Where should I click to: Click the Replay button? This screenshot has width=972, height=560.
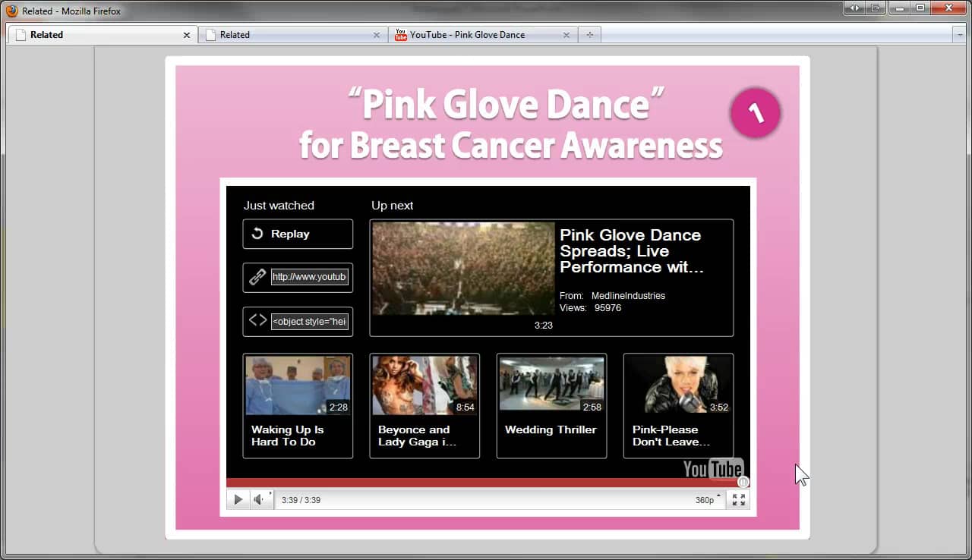click(x=298, y=234)
